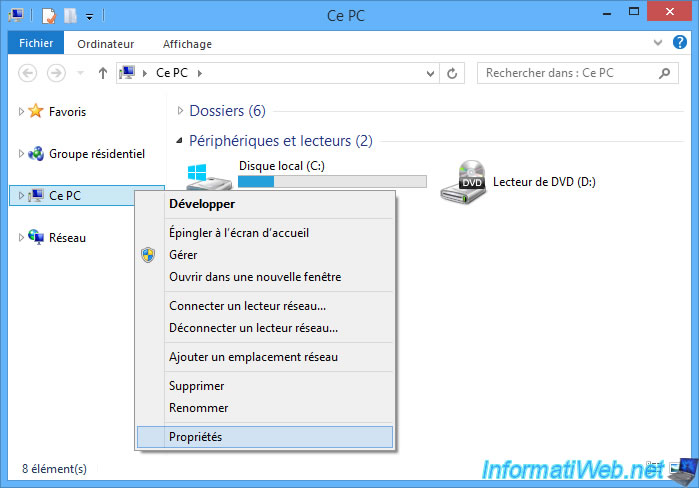The width and height of the screenshot is (699, 488).
Task: Expand the ribbon with the chevron
Action: pos(658,42)
